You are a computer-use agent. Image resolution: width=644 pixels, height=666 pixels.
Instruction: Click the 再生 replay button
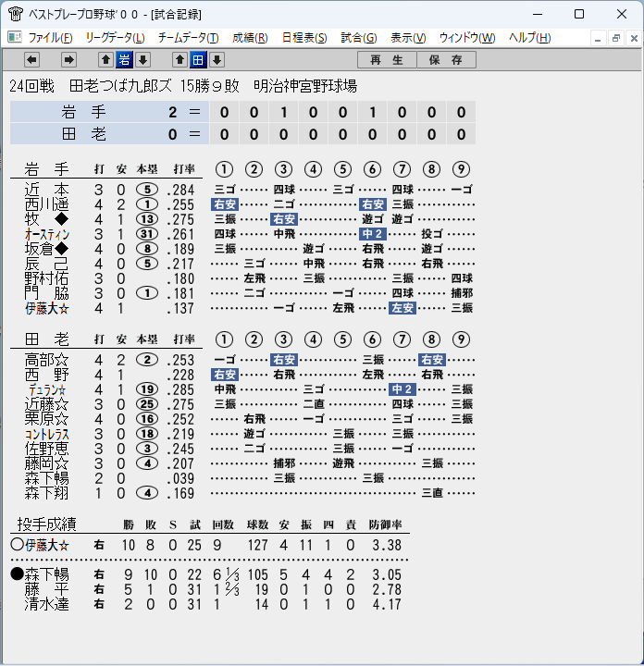387,60
